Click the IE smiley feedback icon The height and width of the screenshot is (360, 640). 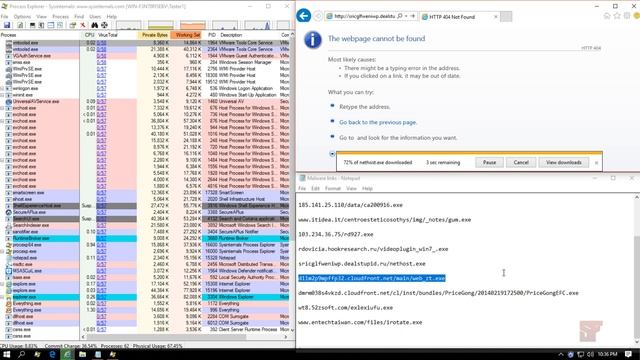pyautogui.click(x=636, y=16)
